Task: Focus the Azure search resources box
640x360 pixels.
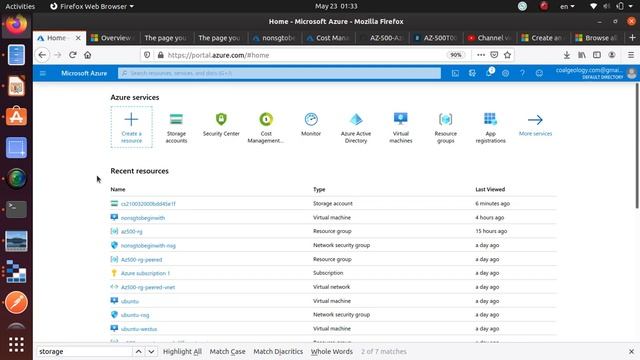Action: point(279,73)
